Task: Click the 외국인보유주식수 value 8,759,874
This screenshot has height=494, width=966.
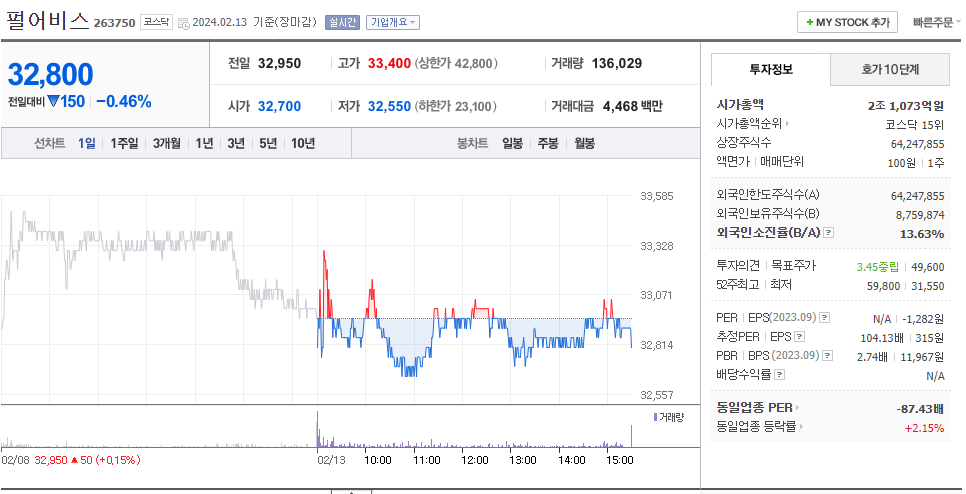Action: click(920, 214)
